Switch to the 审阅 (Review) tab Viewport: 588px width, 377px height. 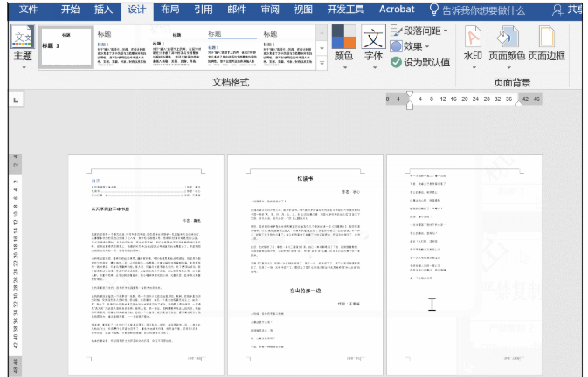pos(270,10)
